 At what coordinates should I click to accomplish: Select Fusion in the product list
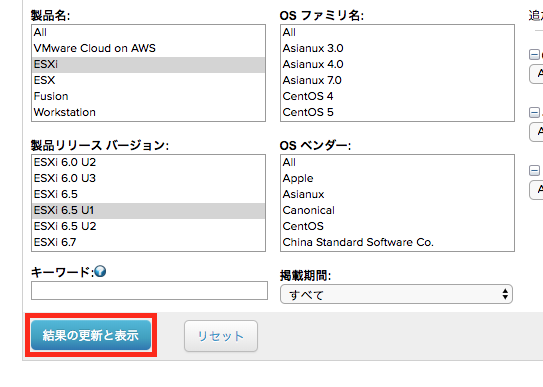(149, 96)
